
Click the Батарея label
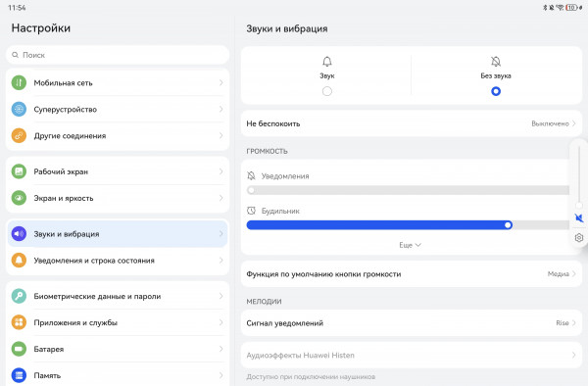(x=49, y=349)
